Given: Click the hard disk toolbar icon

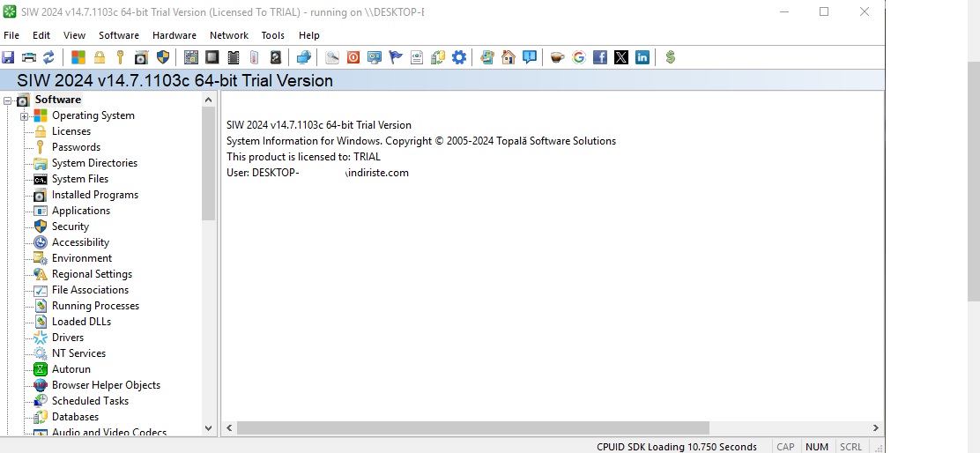Looking at the screenshot, I should tap(276, 57).
